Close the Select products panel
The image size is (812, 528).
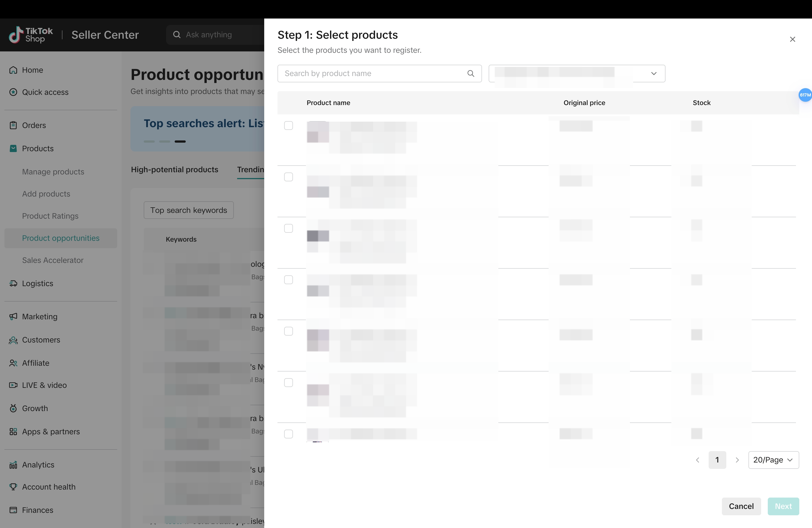click(x=793, y=39)
